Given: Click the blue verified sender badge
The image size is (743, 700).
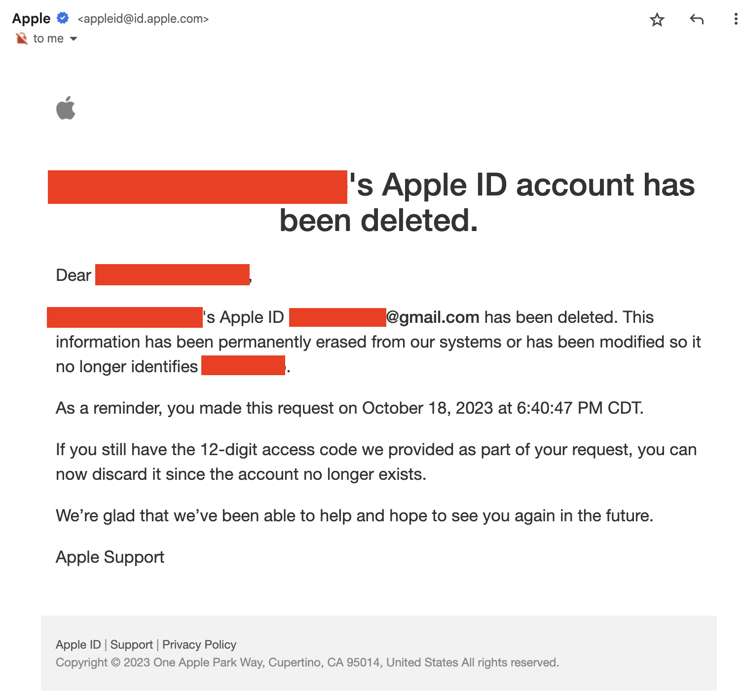Looking at the screenshot, I should (x=63, y=18).
